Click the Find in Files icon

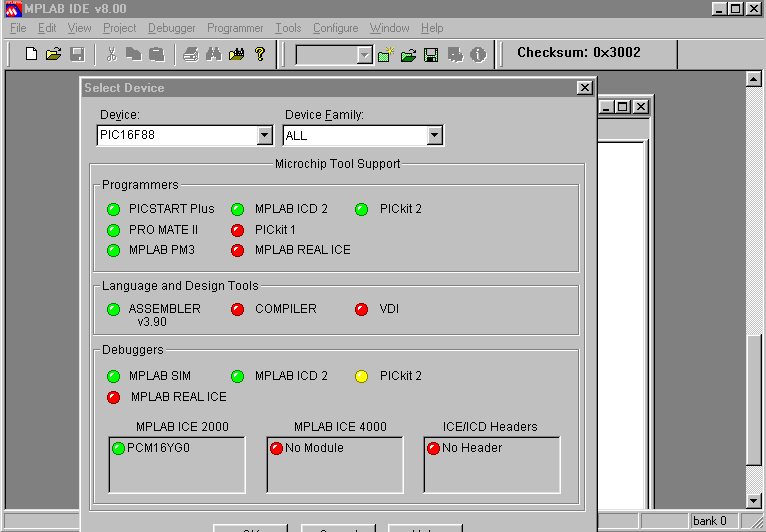point(236,54)
